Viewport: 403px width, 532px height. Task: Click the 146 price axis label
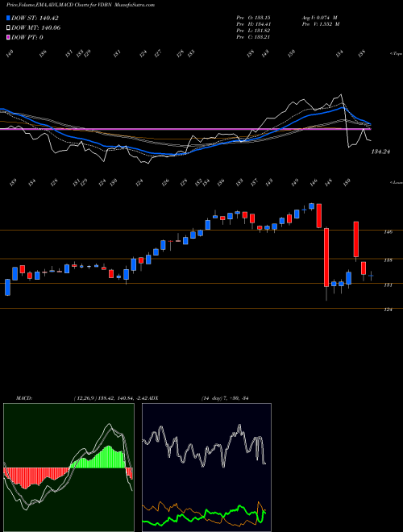388,231
